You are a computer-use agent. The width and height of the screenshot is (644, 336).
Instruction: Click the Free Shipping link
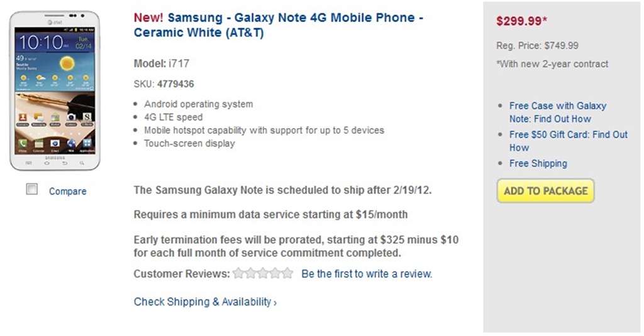(538, 163)
